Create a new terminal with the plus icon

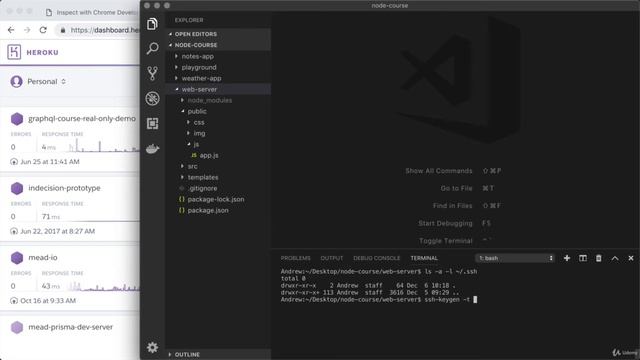pos(567,258)
